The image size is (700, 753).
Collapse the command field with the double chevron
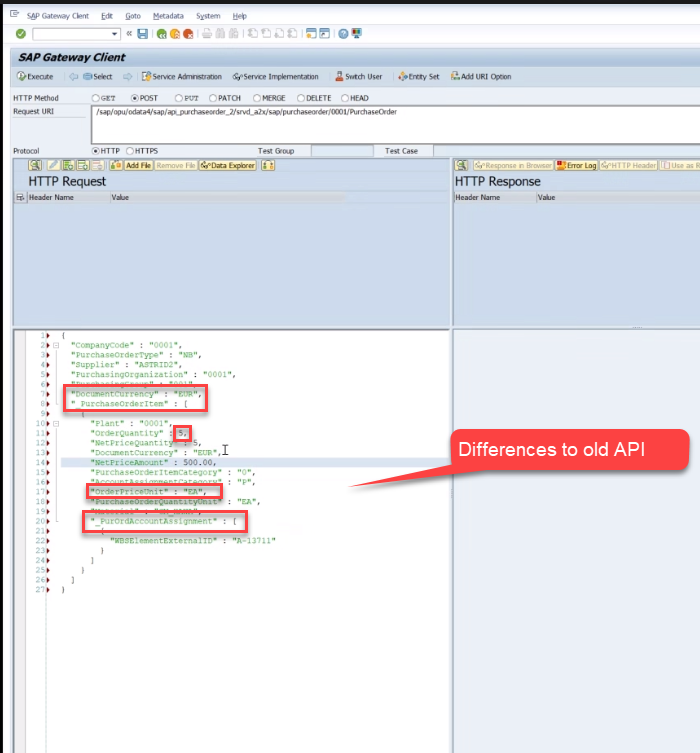point(129,34)
